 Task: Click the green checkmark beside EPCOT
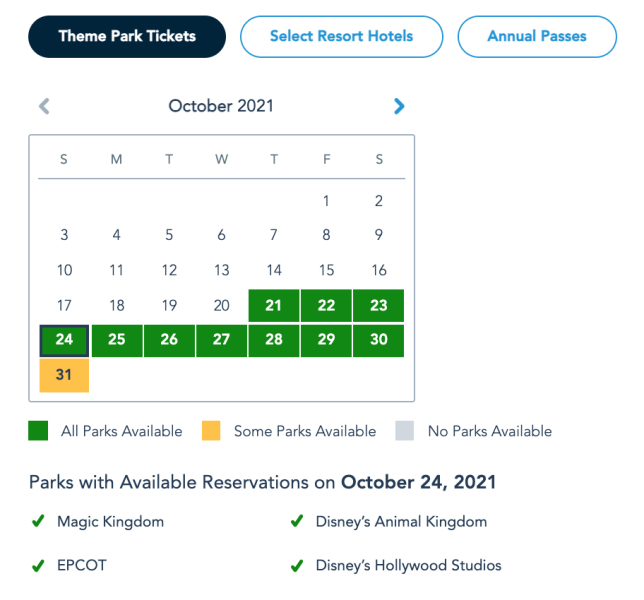click(38, 566)
